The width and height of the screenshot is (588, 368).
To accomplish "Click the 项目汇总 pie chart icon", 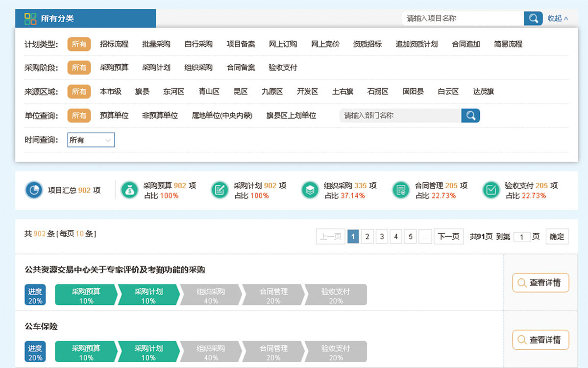I will point(34,190).
